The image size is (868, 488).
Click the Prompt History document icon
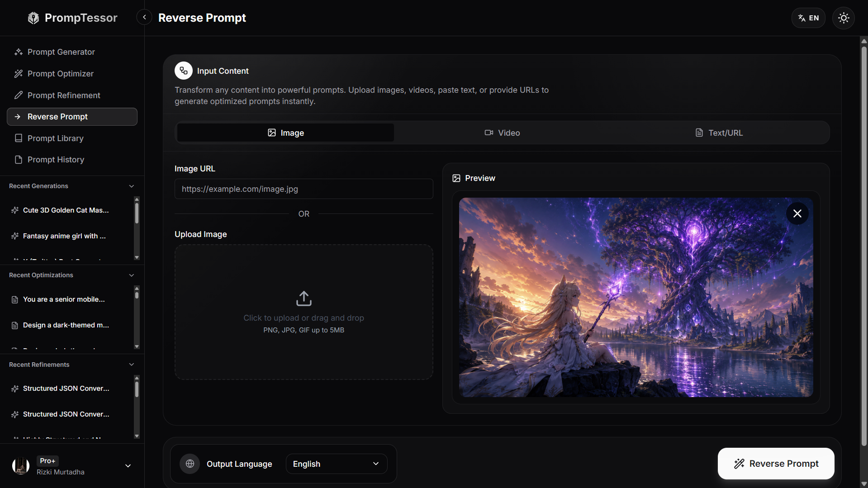tap(19, 160)
